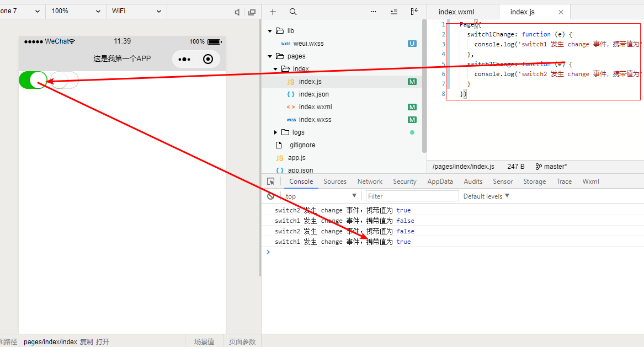
Task: Select index.wxss in file tree
Action: [x=315, y=120]
